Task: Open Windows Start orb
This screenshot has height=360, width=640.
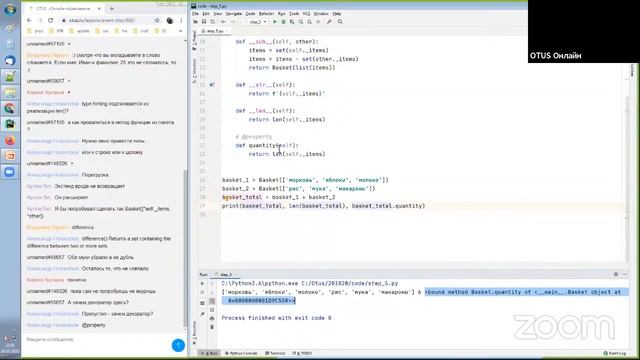Action: click(x=10, y=9)
